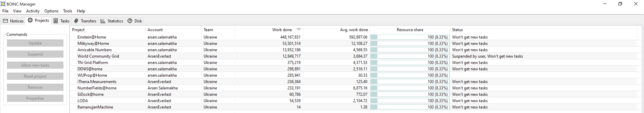The image size is (644, 113).
Task: Click the BOINC Manager app icon
Action: coord(3,4)
